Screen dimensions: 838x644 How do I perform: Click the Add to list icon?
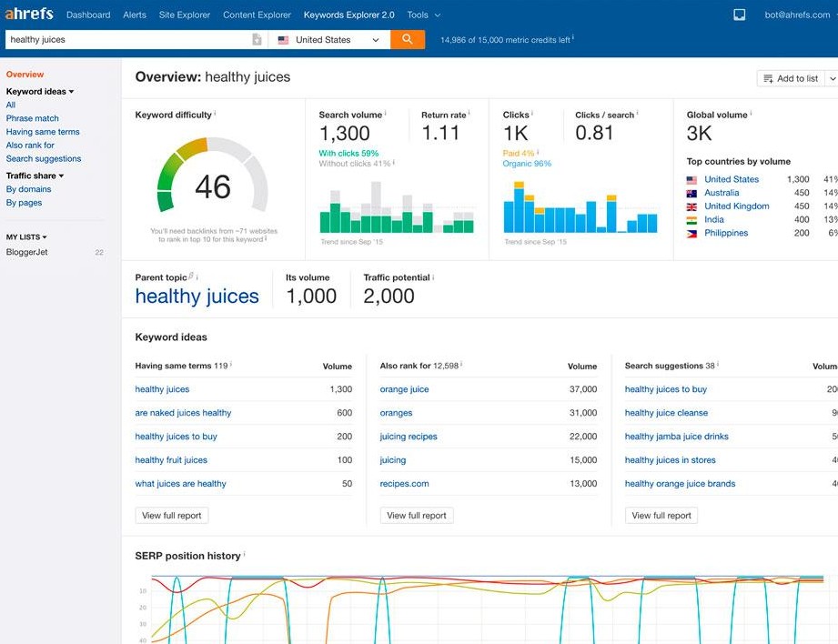(768, 78)
